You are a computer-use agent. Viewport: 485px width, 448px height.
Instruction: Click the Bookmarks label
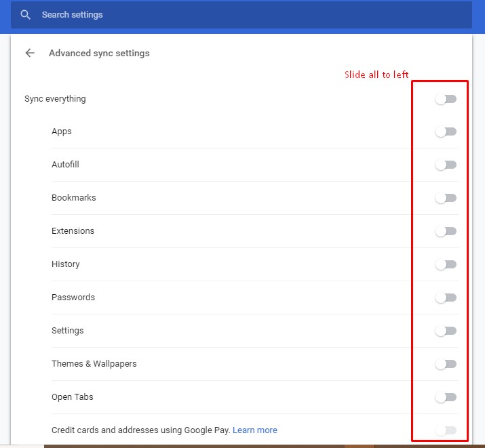pos(74,197)
